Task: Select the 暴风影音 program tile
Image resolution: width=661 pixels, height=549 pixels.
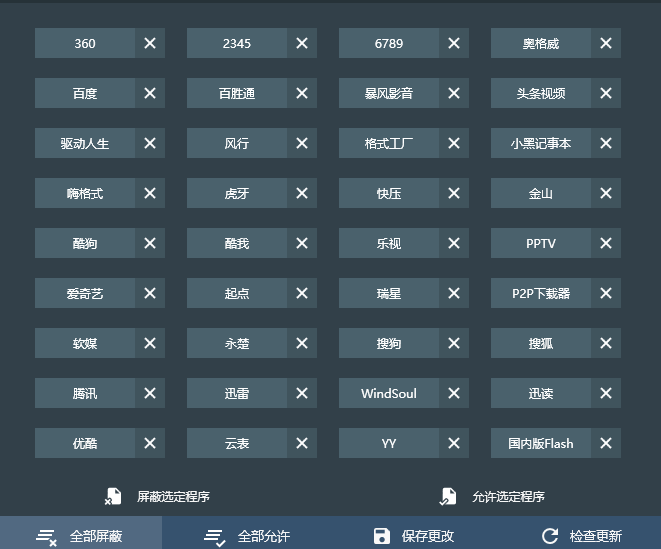Action: [389, 93]
